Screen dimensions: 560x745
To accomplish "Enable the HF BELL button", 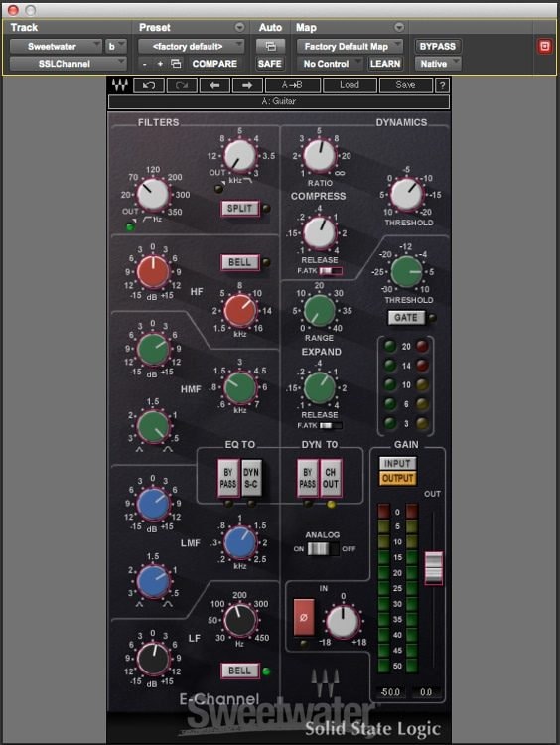I will [240, 262].
